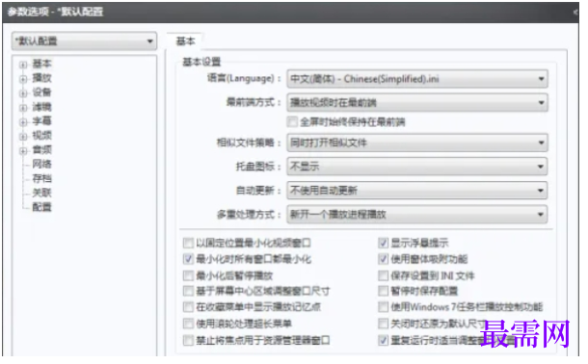Open the 最前端方式 dropdown
The image size is (588, 364).
tap(417, 103)
